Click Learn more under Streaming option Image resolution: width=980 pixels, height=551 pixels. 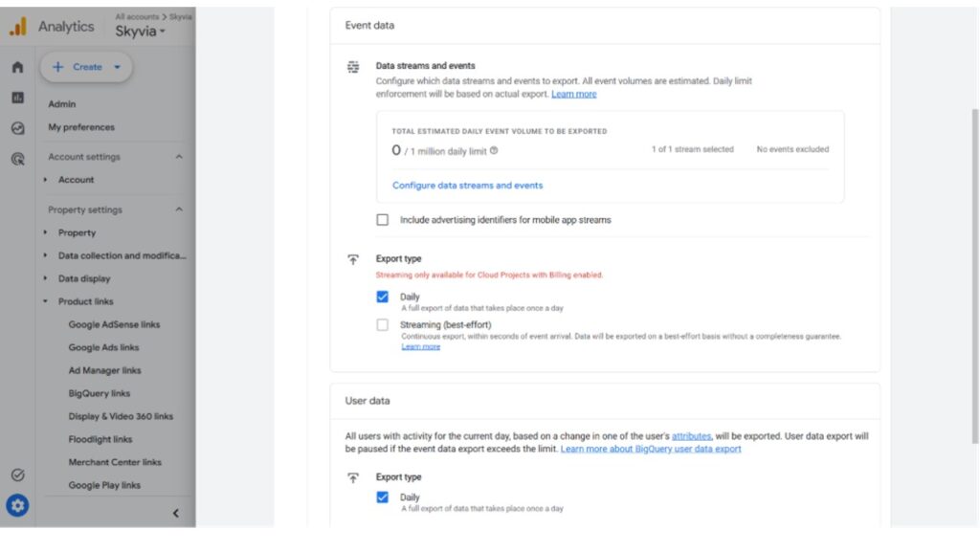tap(421, 346)
